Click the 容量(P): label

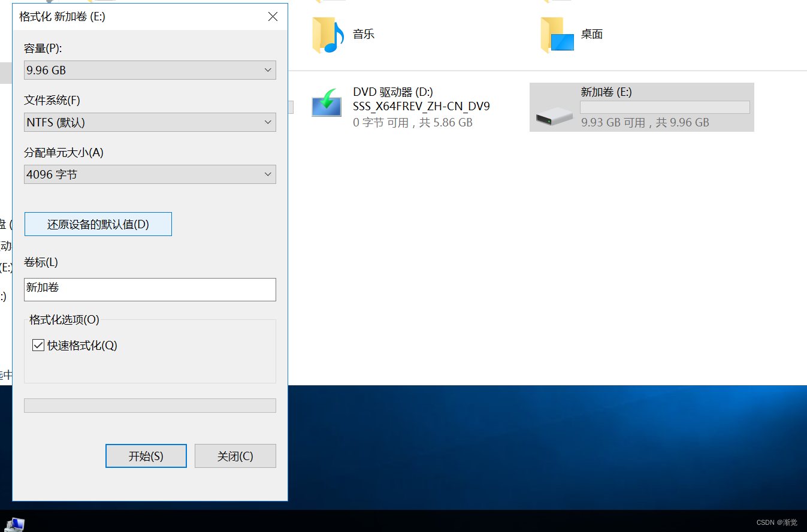43,48
